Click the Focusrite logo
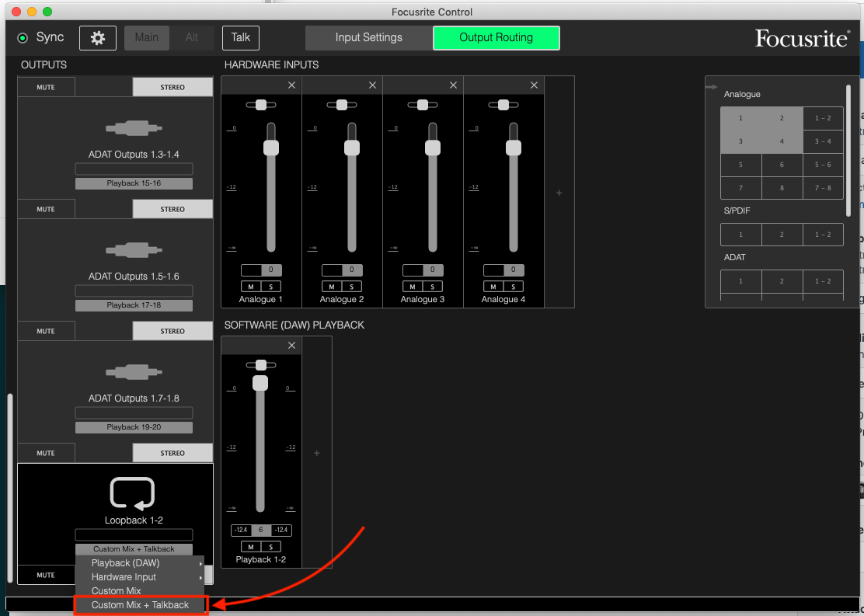The height and width of the screenshot is (616, 864). (803, 38)
